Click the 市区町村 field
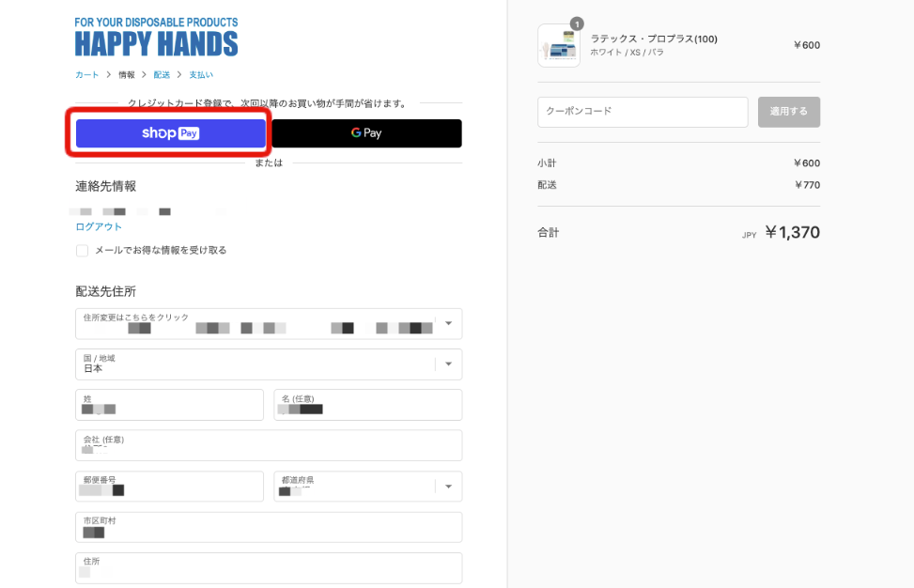The height and width of the screenshot is (588, 914). pos(269,527)
